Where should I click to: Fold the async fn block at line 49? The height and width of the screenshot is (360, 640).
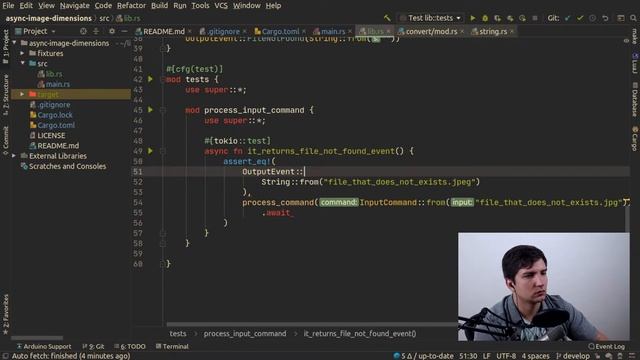point(162,151)
